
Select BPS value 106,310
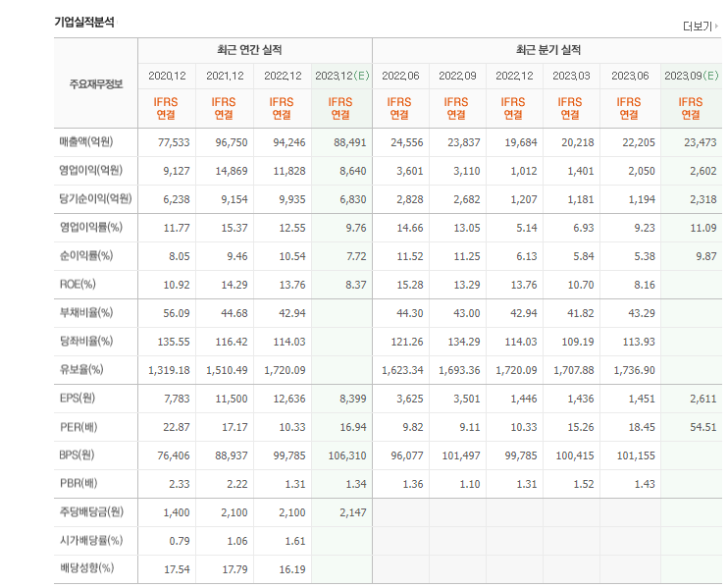click(347, 455)
